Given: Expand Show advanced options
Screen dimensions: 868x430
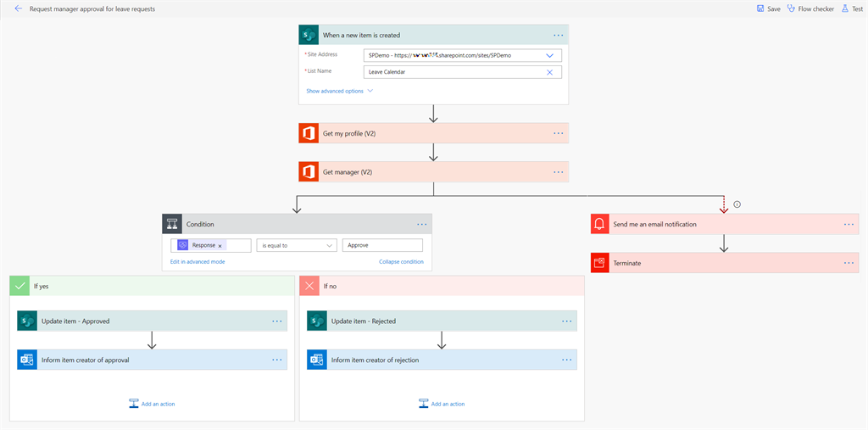Looking at the screenshot, I should coord(339,91).
